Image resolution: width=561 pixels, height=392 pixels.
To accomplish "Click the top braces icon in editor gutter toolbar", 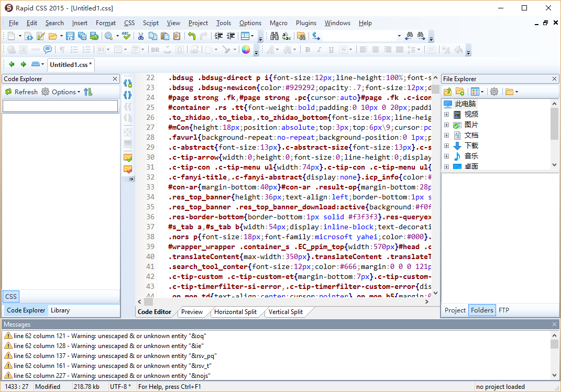I will coord(128,84).
